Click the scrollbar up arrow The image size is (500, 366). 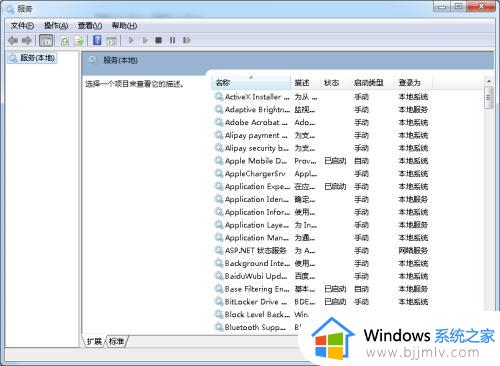coord(489,81)
